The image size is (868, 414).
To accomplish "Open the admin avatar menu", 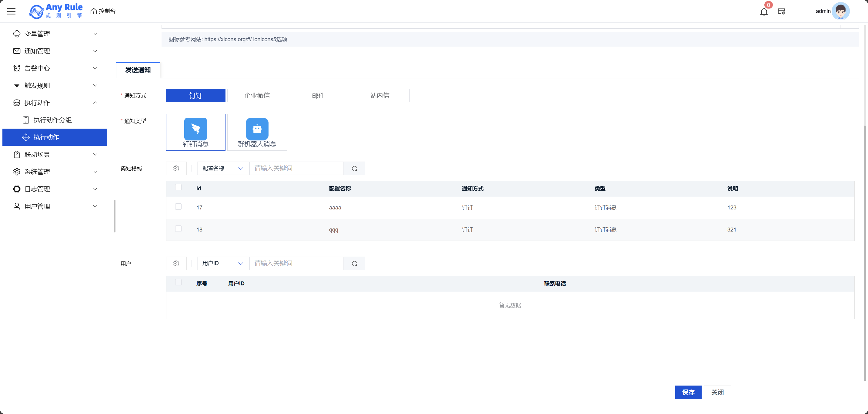I will 840,11.
